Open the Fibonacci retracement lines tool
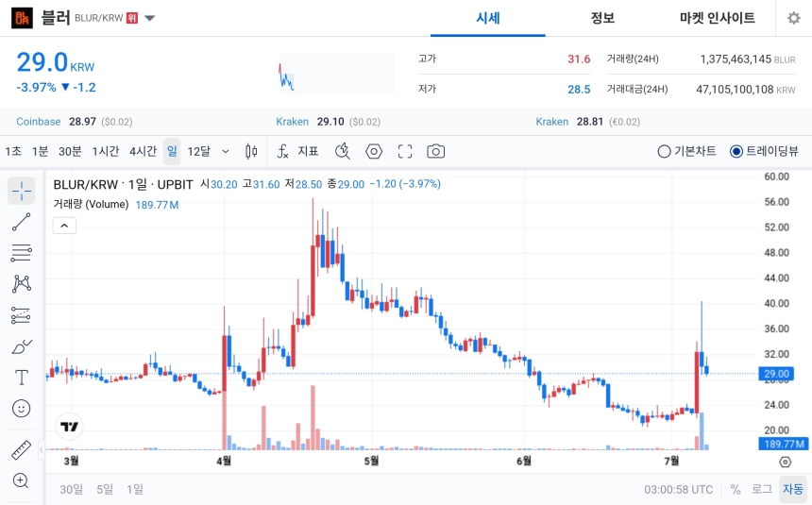Image resolution: width=812 pixels, height=505 pixels. pos(21,253)
